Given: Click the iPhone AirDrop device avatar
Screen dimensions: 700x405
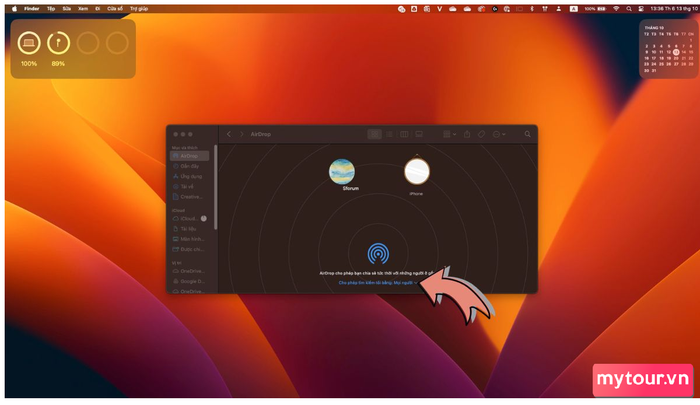Looking at the screenshot, I should coord(416,172).
